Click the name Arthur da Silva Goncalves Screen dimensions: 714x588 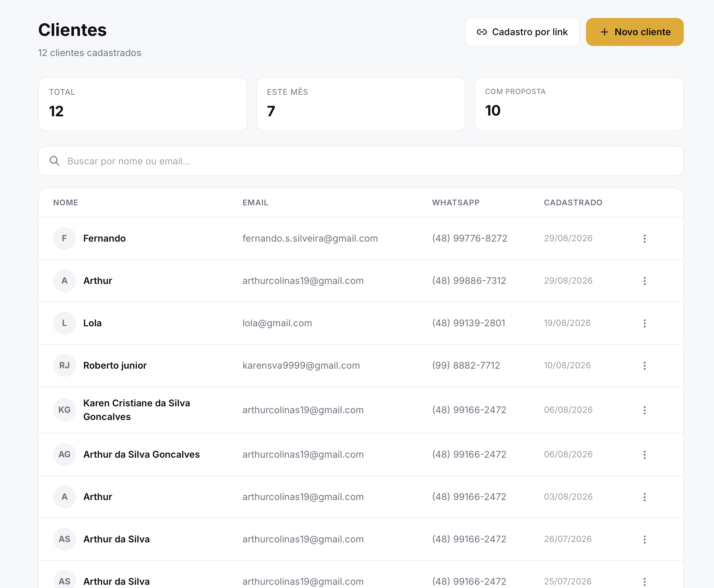tap(141, 454)
